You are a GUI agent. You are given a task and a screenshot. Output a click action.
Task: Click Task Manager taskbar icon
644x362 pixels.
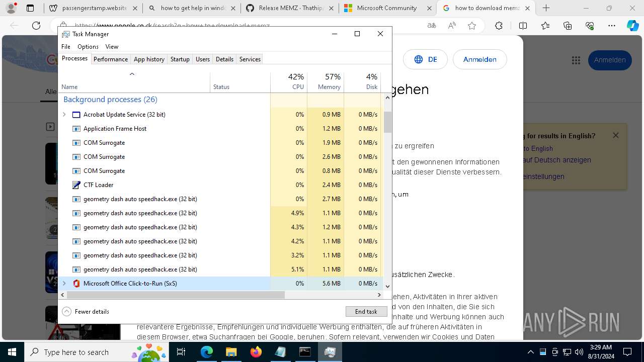[330, 352]
